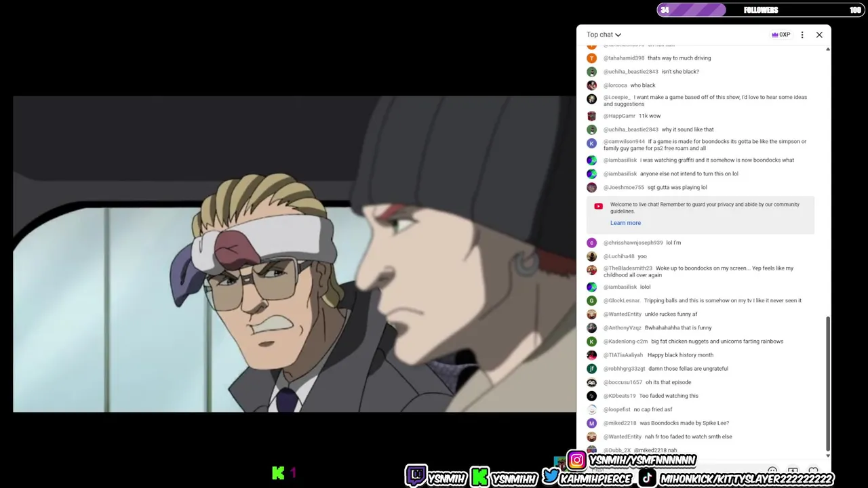Image resolution: width=868 pixels, height=488 pixels.
Task: Click avatar of @Luchiha48
Action: coord(591,256)
